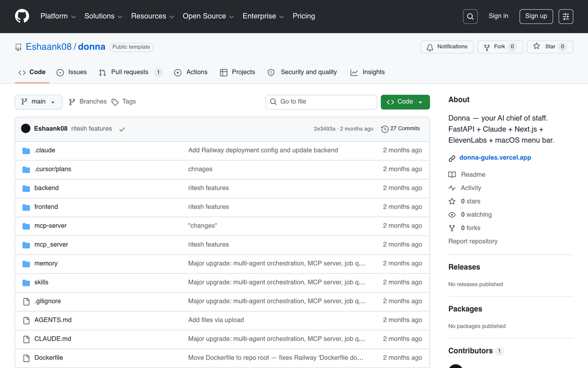
Task: Open the Security and quality tab
Action: pyautogui.click(x=302, y=72)
